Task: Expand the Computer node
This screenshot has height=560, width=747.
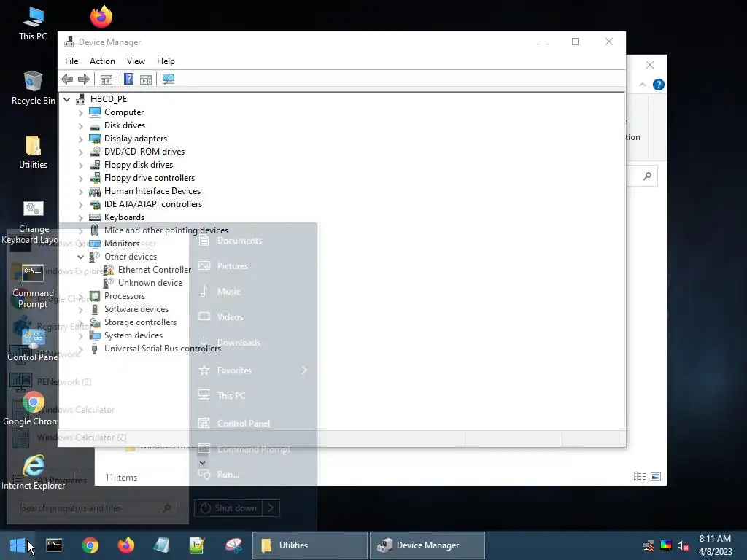Action: point(80,113)
